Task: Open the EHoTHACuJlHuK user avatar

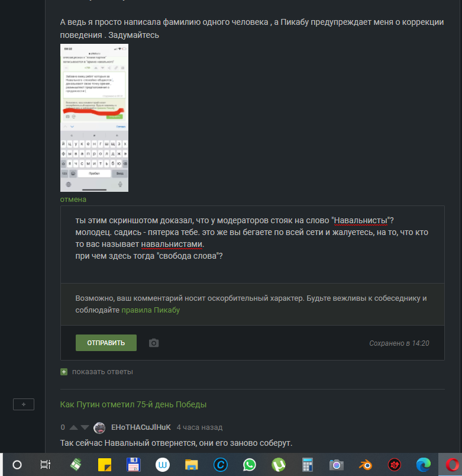Action: pos(99,427)
